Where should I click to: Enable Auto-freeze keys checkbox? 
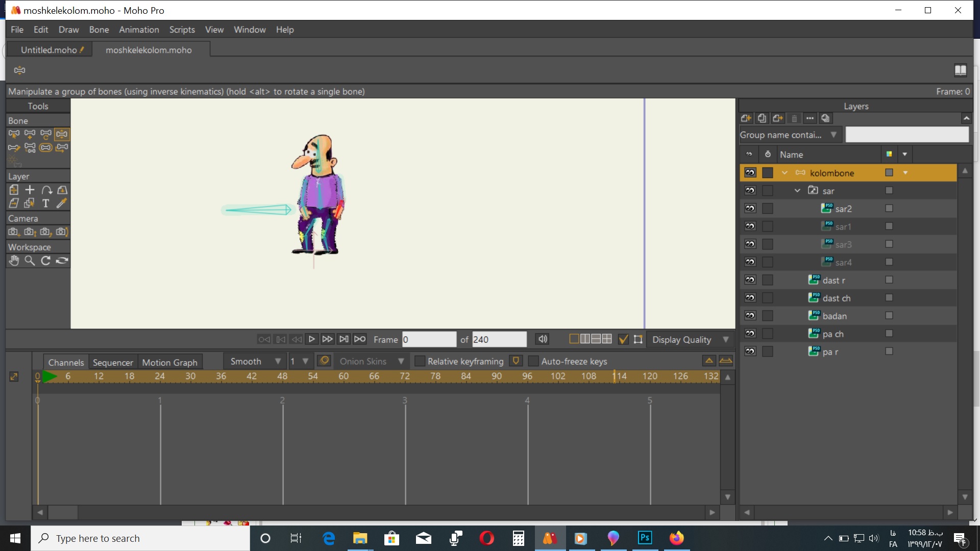pos(532,361)
